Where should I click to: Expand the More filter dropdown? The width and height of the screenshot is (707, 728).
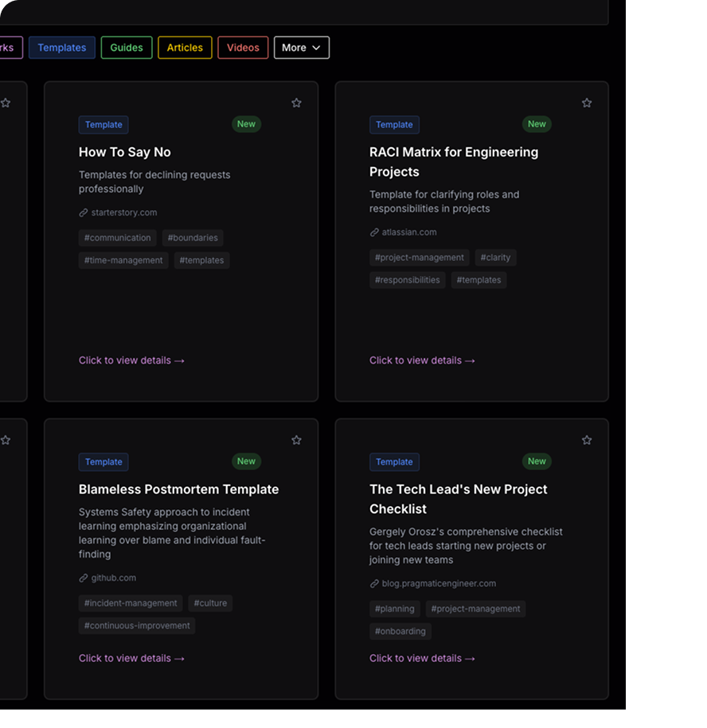pos(301,48)
